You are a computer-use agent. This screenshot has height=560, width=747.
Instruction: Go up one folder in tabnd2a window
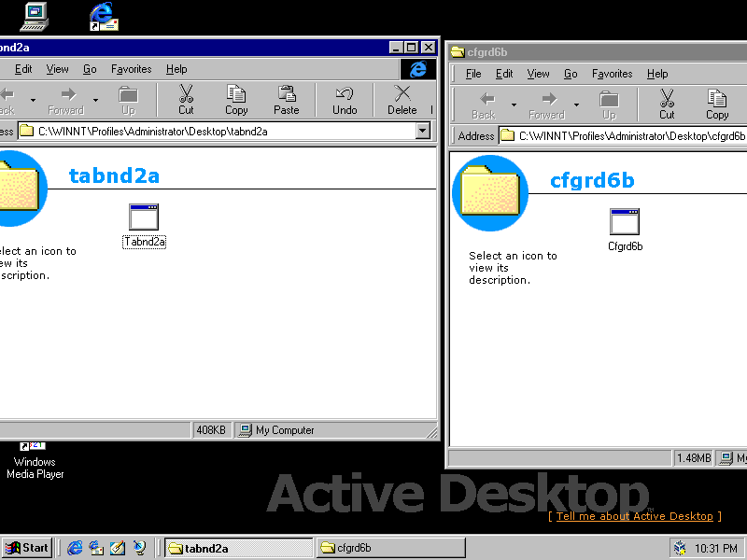[x=128, y=100]
